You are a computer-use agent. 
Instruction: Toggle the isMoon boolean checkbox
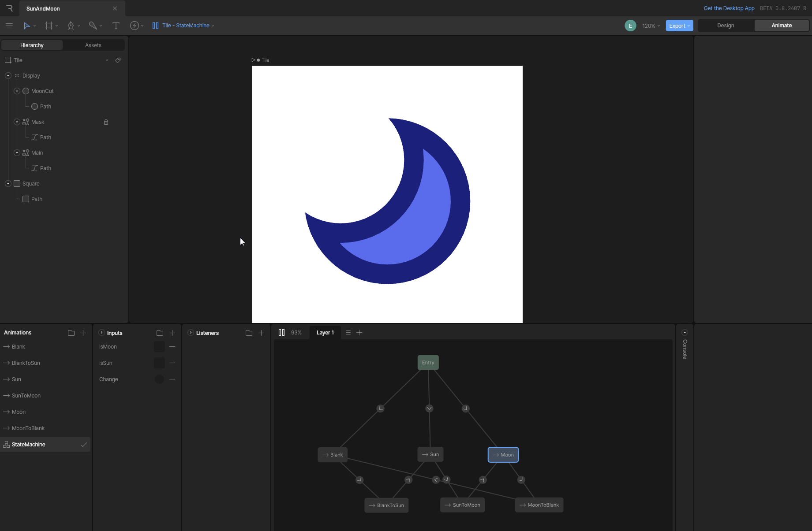[x=159, y=347]
